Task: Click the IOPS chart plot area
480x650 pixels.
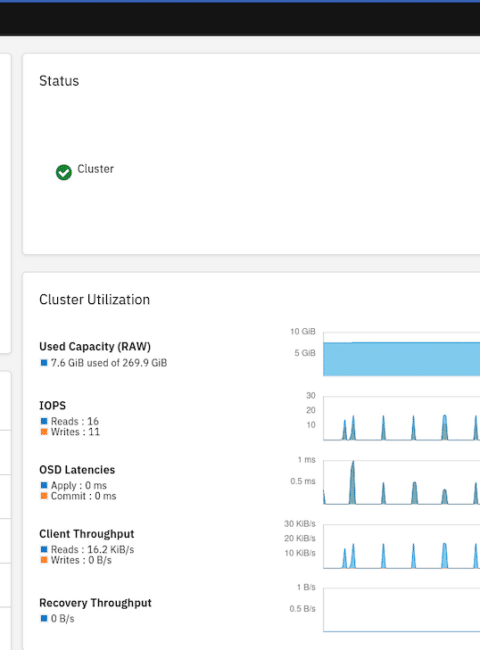Action: [402, 418]
